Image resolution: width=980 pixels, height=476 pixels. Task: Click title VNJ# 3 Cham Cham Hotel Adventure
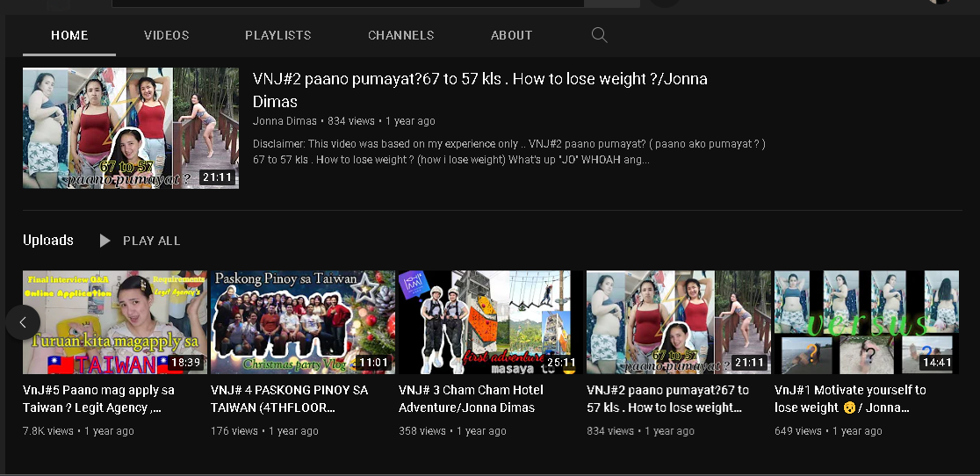(x=472, y=399)
